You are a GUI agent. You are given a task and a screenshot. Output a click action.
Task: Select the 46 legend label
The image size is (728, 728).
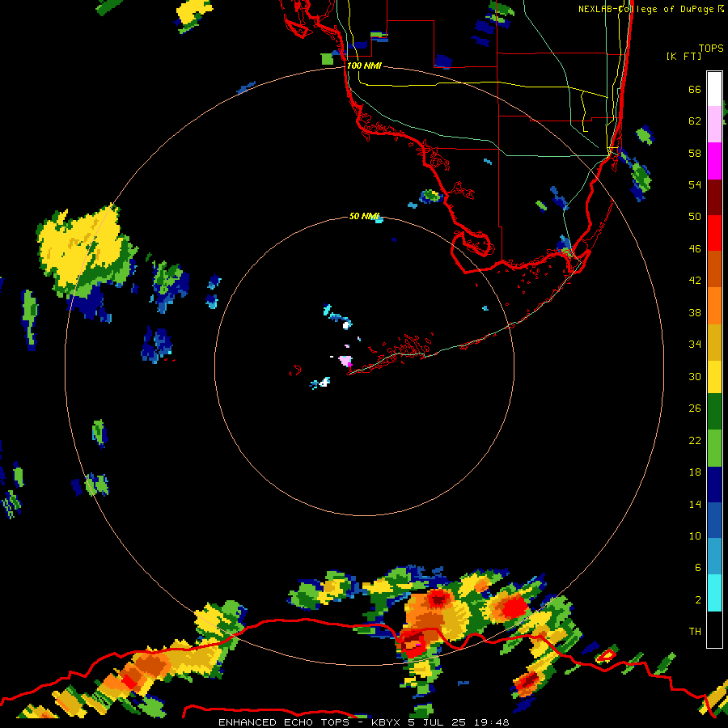point(695,249)
